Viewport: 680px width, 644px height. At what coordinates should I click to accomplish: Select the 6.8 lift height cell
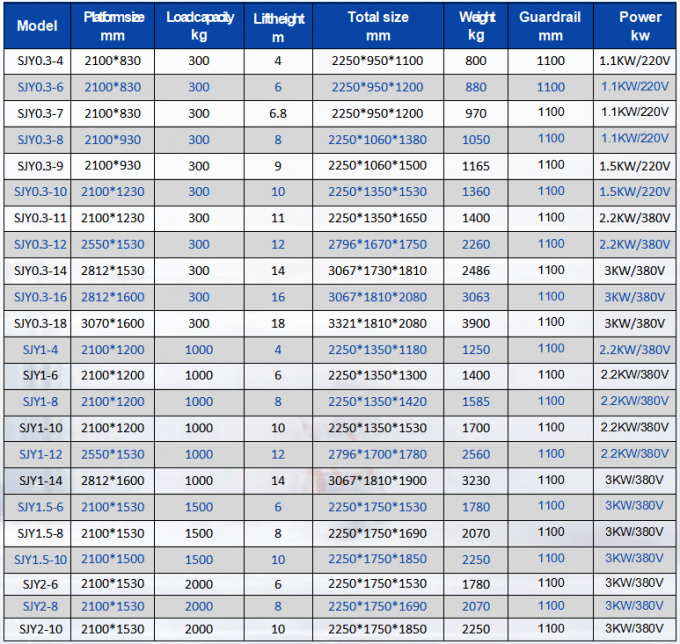point(277,113)
